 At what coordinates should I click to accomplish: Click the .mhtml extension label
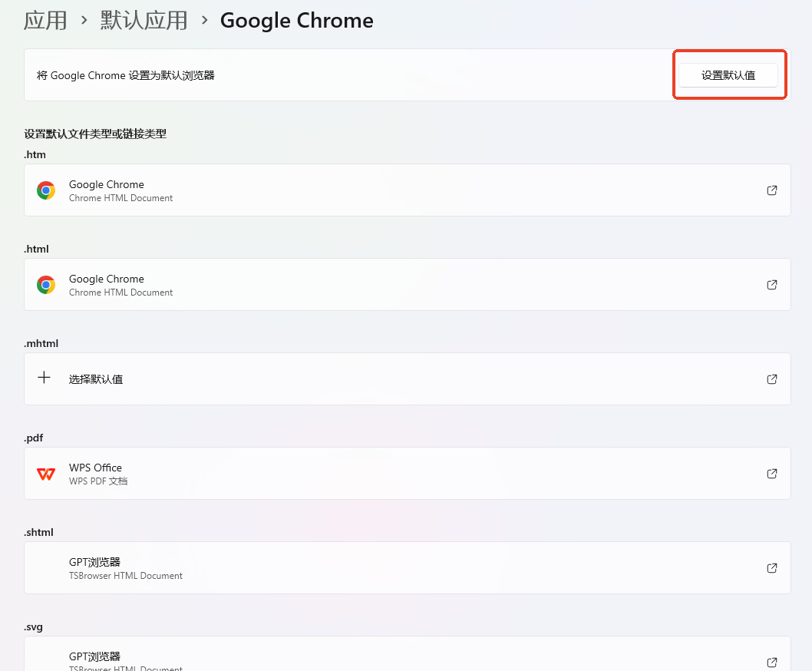tap(41, 343)
